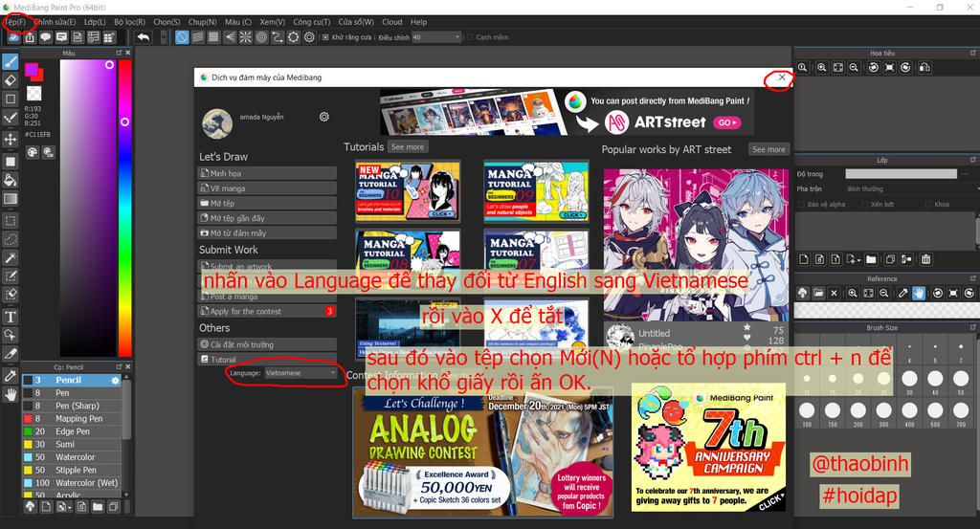Click the speech bubble icon in top toolbar
Viewport: 980px width, 529px height.
tap(46, 37)
